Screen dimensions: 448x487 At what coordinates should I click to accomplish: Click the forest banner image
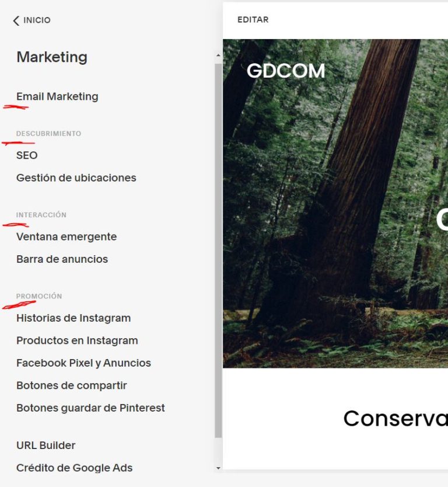[335, 203]
